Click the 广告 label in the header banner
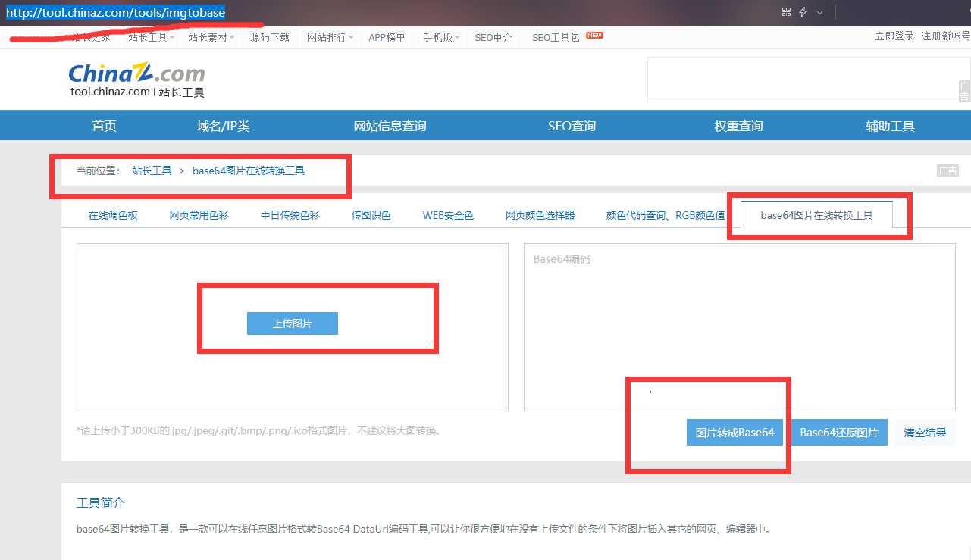Screen dimensions: 971x560 (965, 91)
